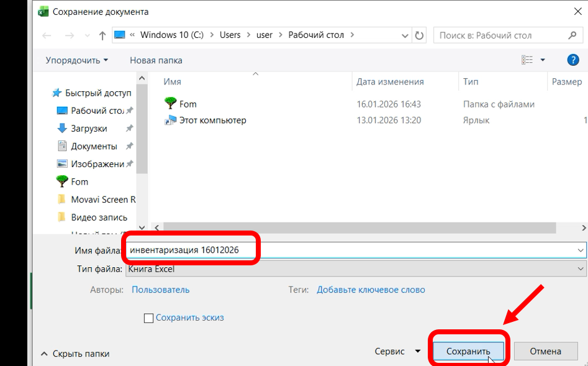The height and width of the screenshot is (366, 588).
Task: Open Видео запись folder in sidebar
Action: pyautogui.click(x=93, y=217)
